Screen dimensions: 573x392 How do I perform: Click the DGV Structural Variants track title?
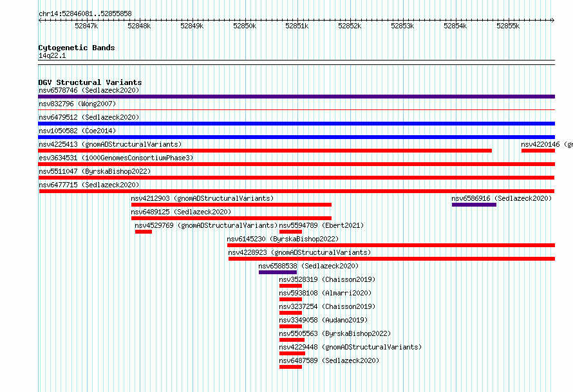click(x=90, y=82)
